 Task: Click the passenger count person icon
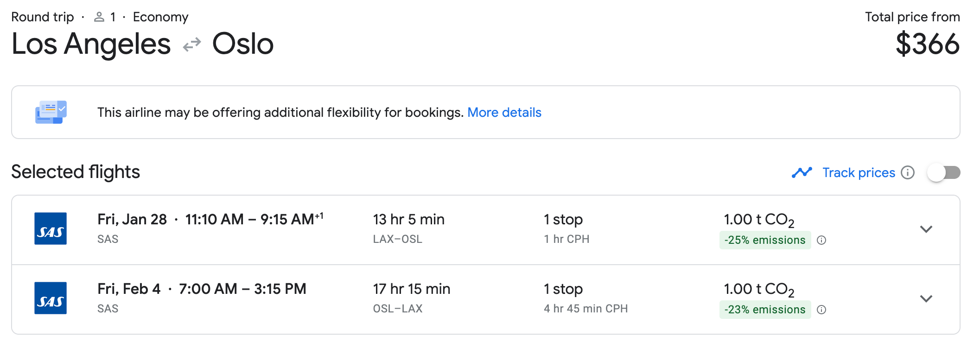click(x=99, y=17)
